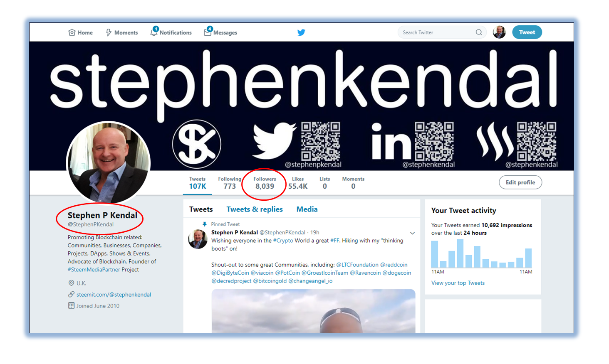Click the Home house icon
The image size is (609, 364).
tap(72, 32)
